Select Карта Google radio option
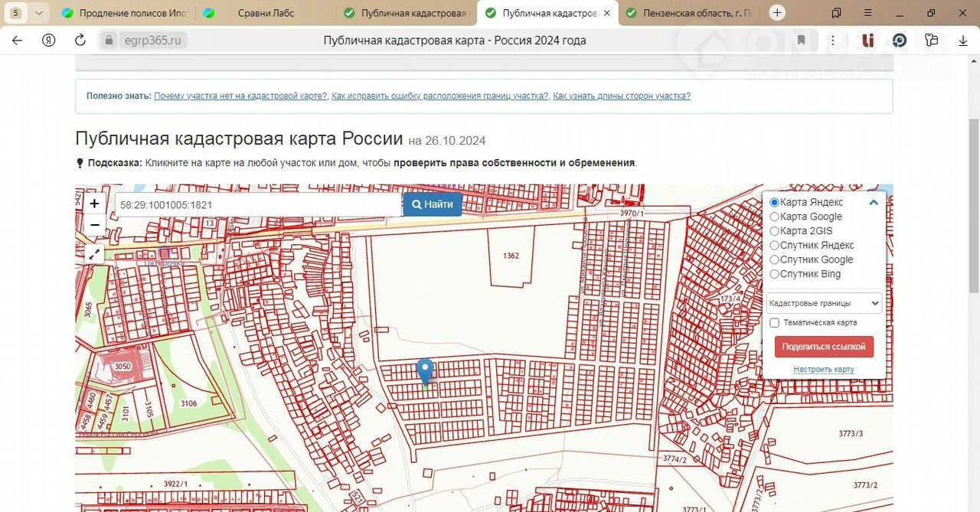This screenshot has width=980, height=512. [774, 217]
